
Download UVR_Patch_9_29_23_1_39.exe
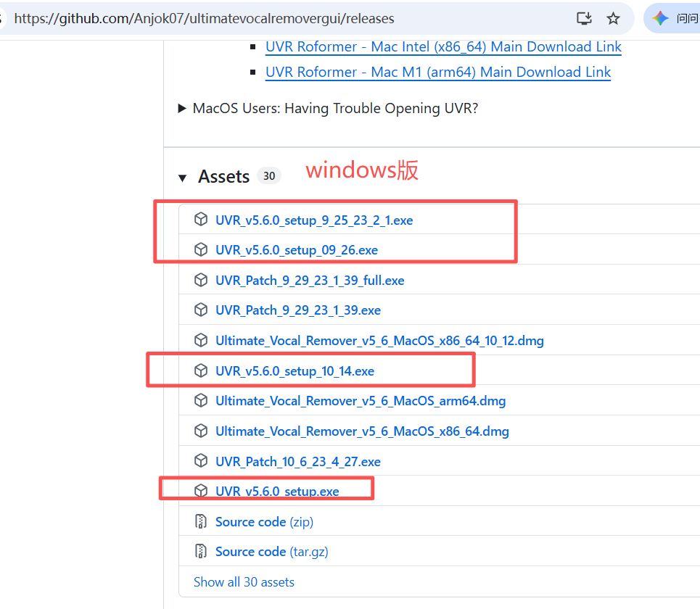pyautogui.click(x=297, y=310)
